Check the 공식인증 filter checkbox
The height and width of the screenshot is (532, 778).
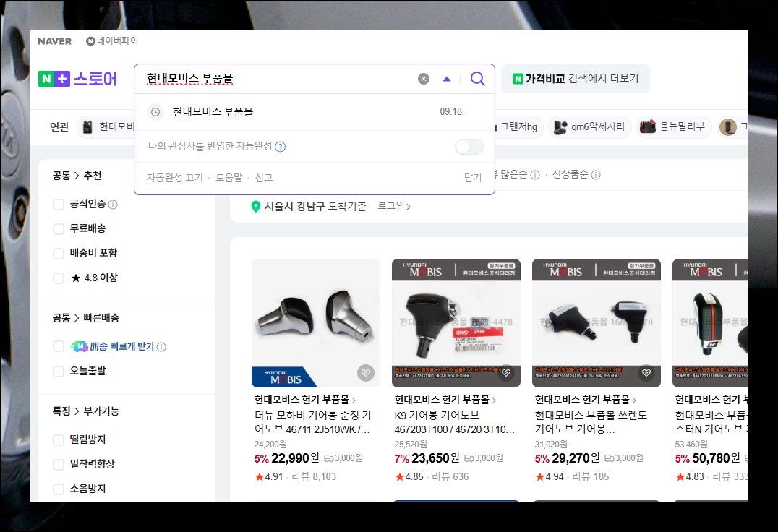[59, 205]
